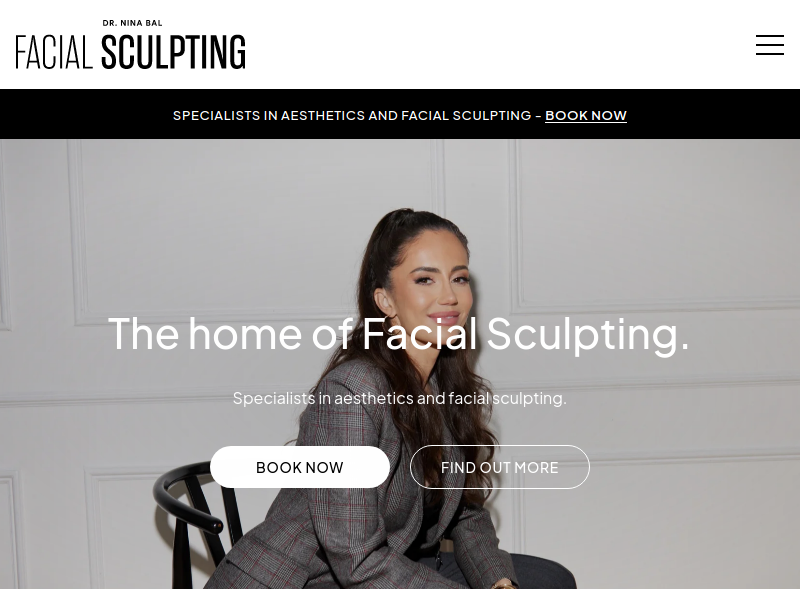Click the small 'DR. NINA BAL' text
The image size is (800, 600).
(x=132, y=23)
